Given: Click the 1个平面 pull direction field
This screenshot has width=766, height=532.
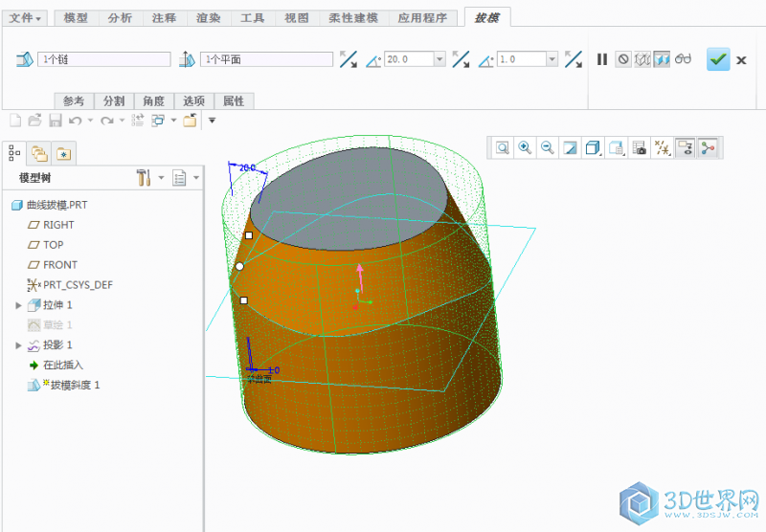Looking at the screenshot, I should (x=266, y=59).
